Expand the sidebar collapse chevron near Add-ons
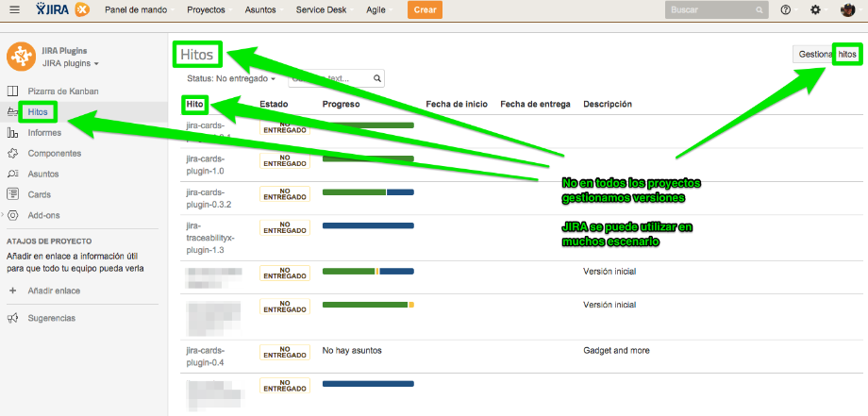The width and height of the screenshot is (868, 416). coord(2,214)
